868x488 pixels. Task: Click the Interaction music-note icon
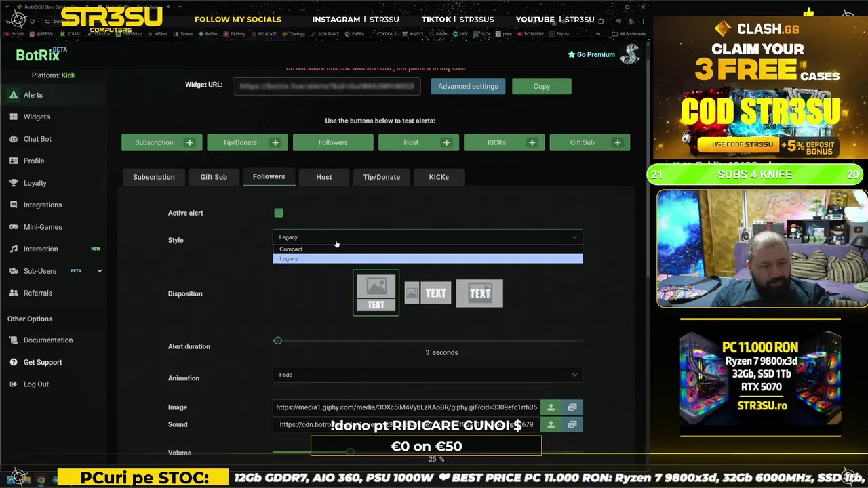[14, 249]
